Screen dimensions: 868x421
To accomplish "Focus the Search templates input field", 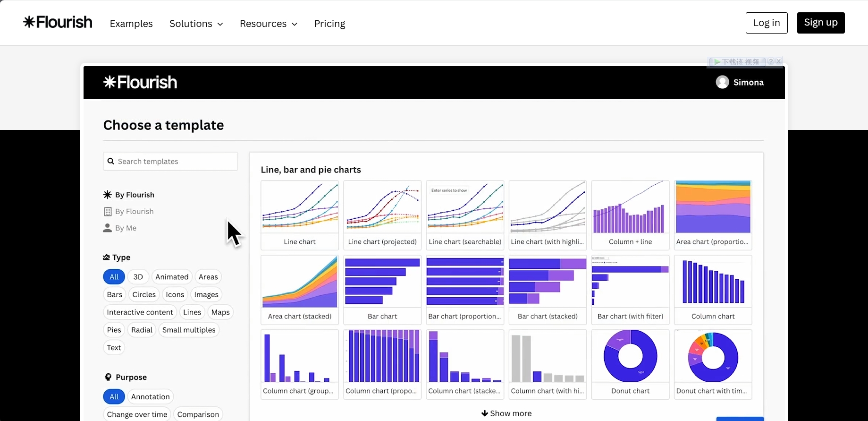I will [x=170, y=161].
